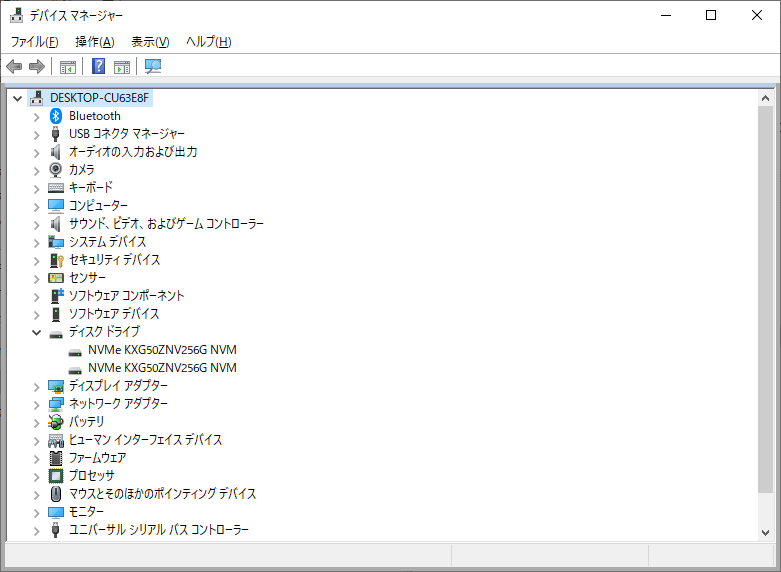Screen dimensions: 781x572
Task: Click the scrollbar up arrow
Action: tap(766, 98)
